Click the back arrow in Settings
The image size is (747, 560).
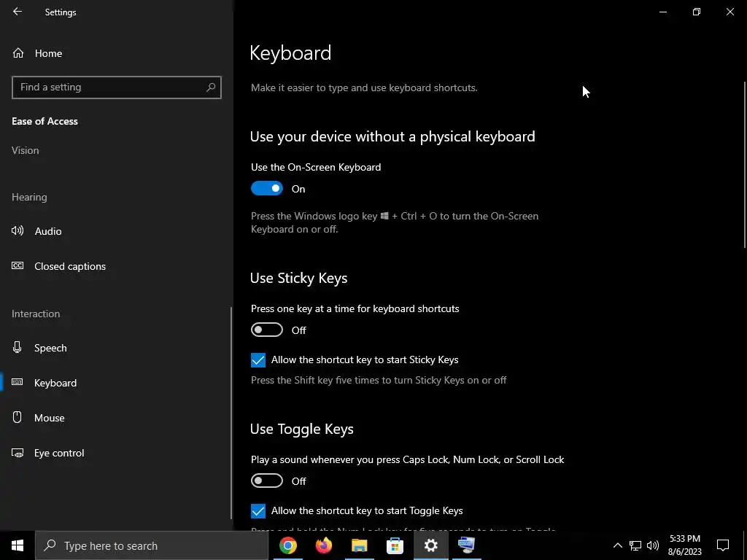[x=18, y=12]
